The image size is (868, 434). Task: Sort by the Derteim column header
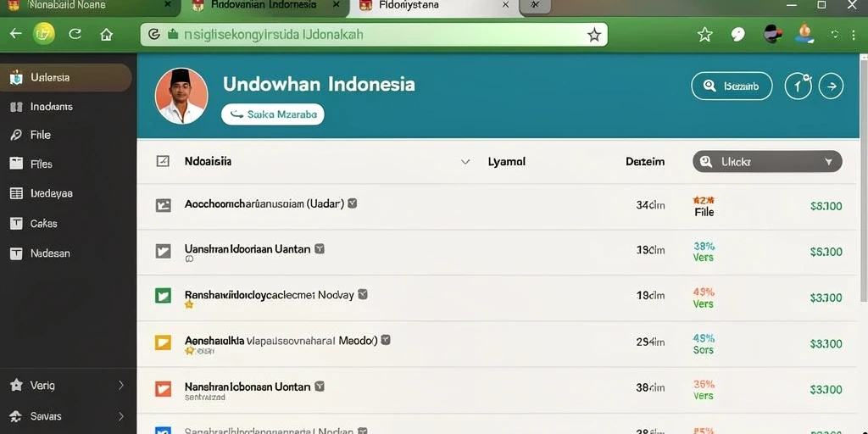(645, 162)
